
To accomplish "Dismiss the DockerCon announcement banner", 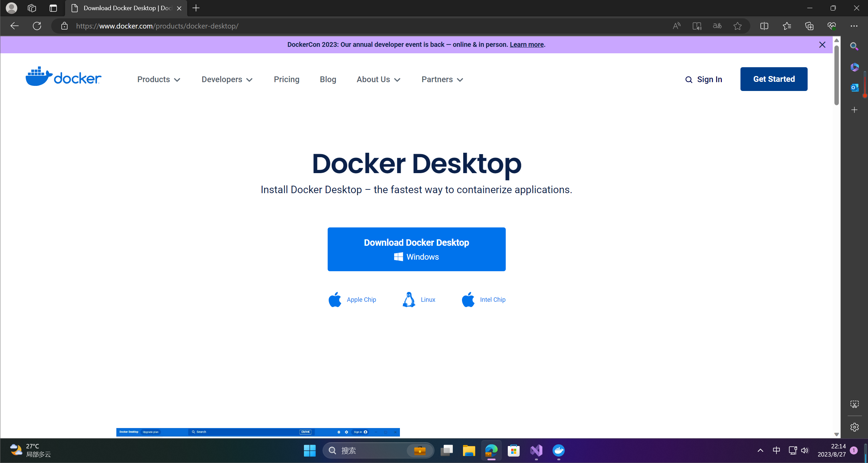I will coord(822,45).
